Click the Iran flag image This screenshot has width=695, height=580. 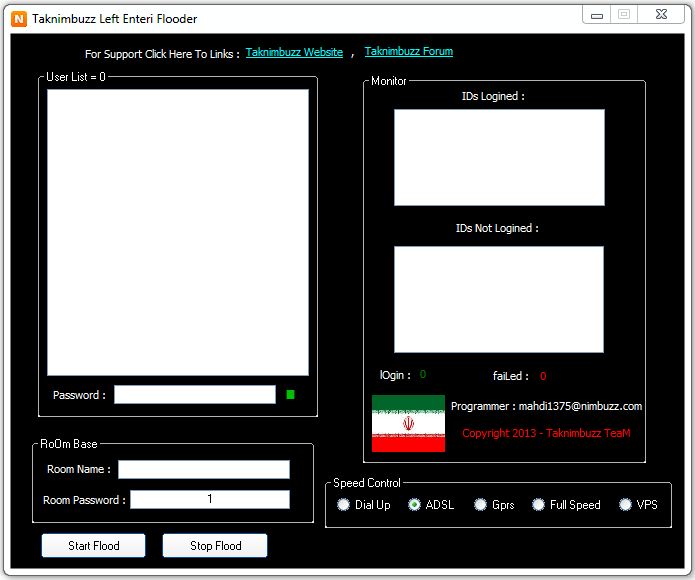coord(408,423)
